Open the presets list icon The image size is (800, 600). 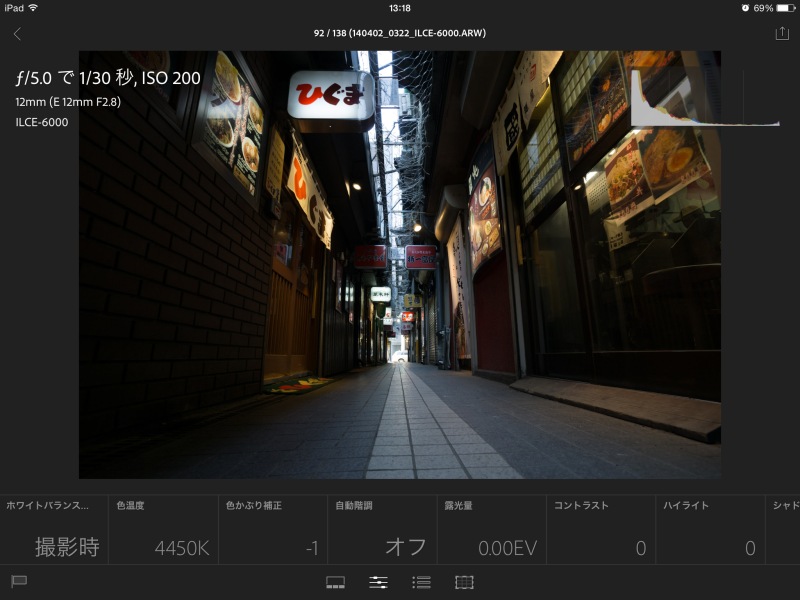[421, 582]
